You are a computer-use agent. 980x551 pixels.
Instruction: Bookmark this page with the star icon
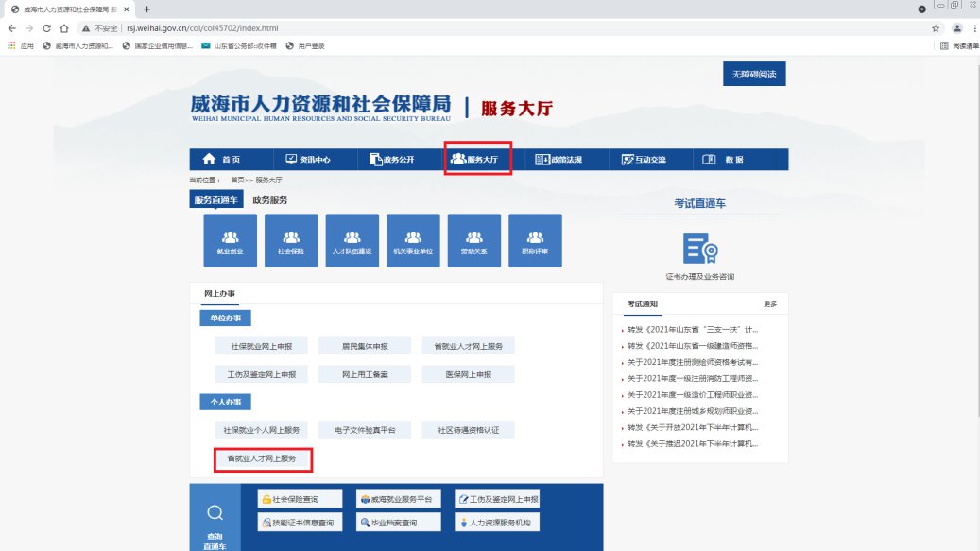coord(936,28)
